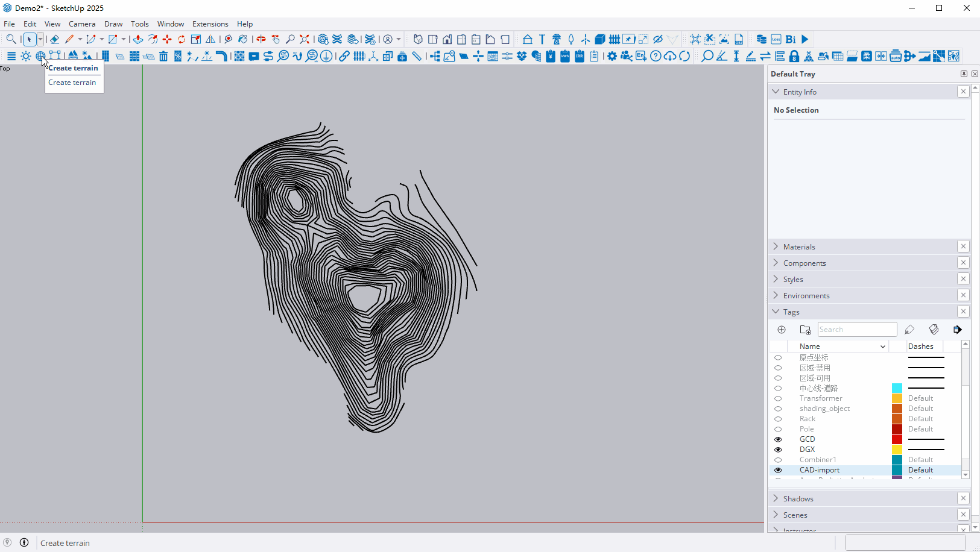Click the Add Tag plus icon
980x552 pixels.
point(782,330)
